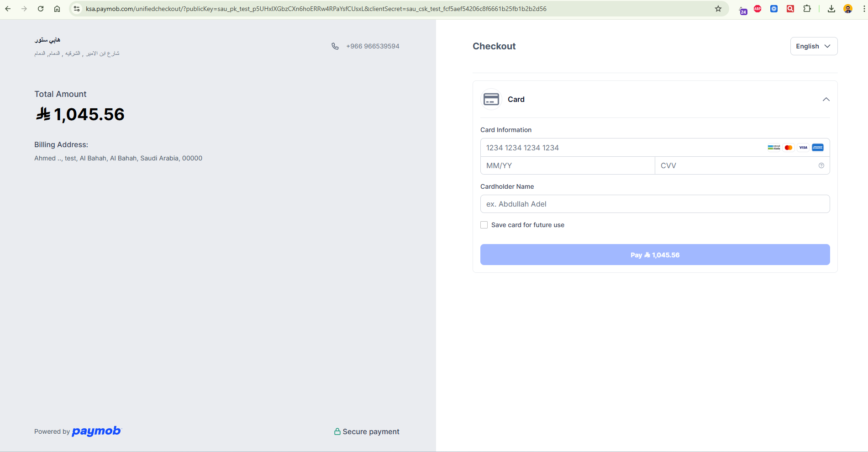Go to browser home page
This screenshot has width=868, height=452.
57,9
